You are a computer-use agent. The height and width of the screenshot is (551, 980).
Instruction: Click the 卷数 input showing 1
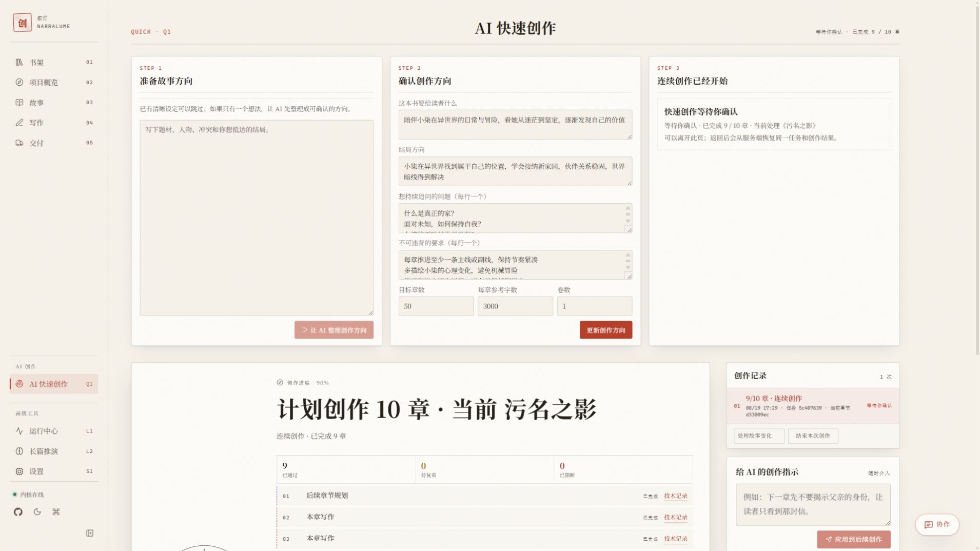(595, 306)
